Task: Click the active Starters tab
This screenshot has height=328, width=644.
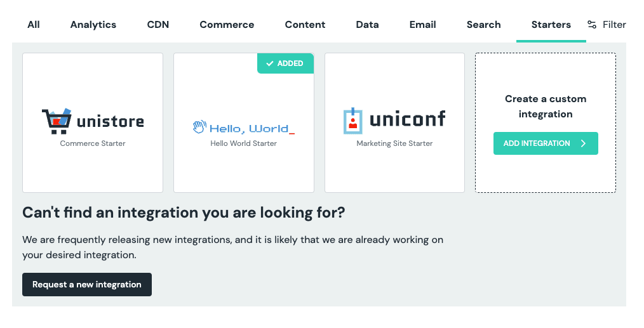Action: pos(551,25)
